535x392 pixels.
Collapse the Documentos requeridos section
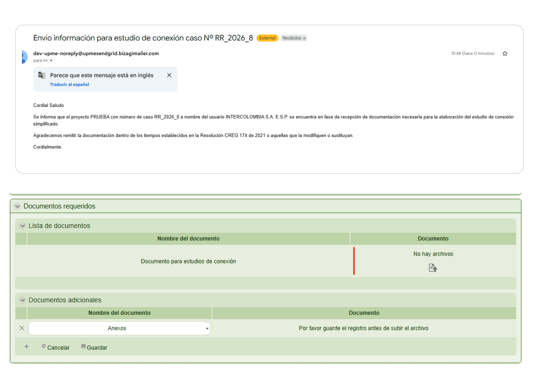pos(18,206)
